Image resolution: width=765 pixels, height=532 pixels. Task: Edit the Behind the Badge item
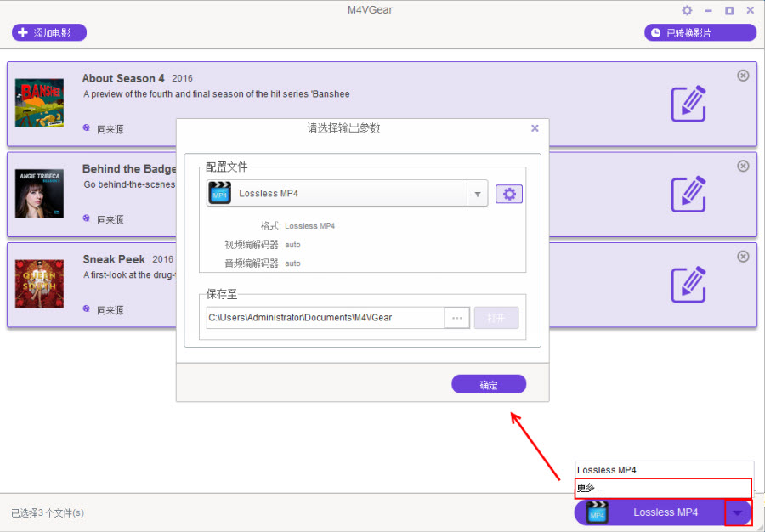[x=688, y=194]
